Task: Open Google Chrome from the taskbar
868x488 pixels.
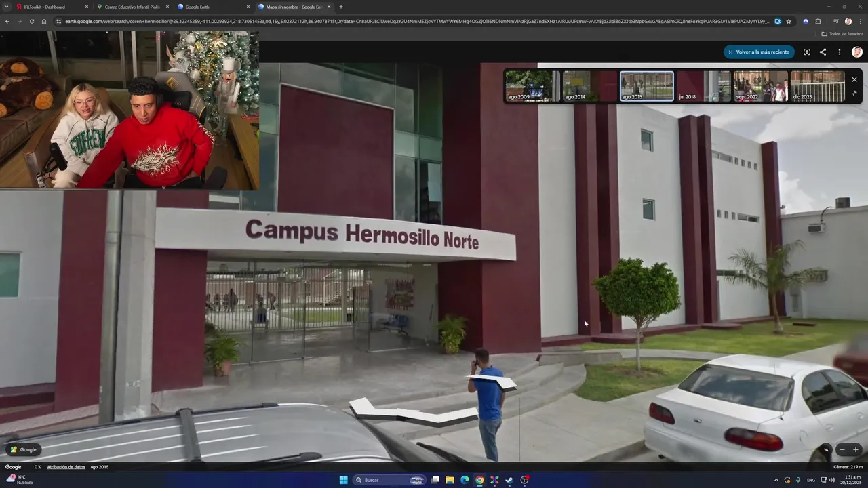Action: tap(479, 480)
